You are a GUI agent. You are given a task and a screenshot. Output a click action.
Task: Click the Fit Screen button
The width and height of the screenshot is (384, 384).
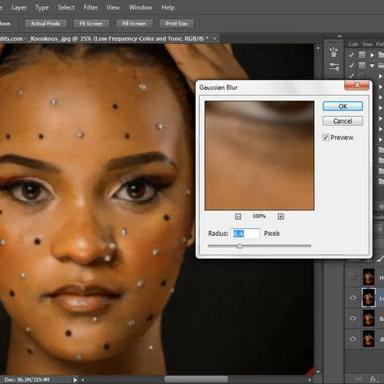(91, 23)
